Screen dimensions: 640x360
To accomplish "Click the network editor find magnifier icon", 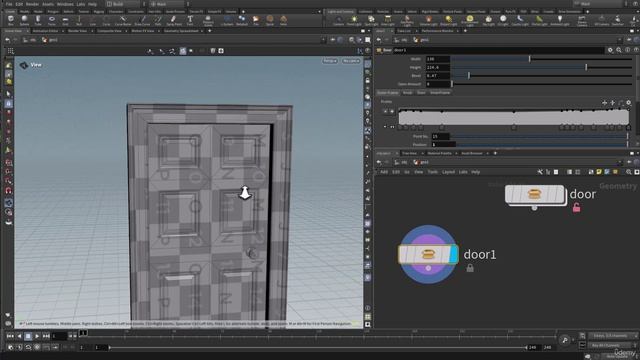I will [629, 172].
